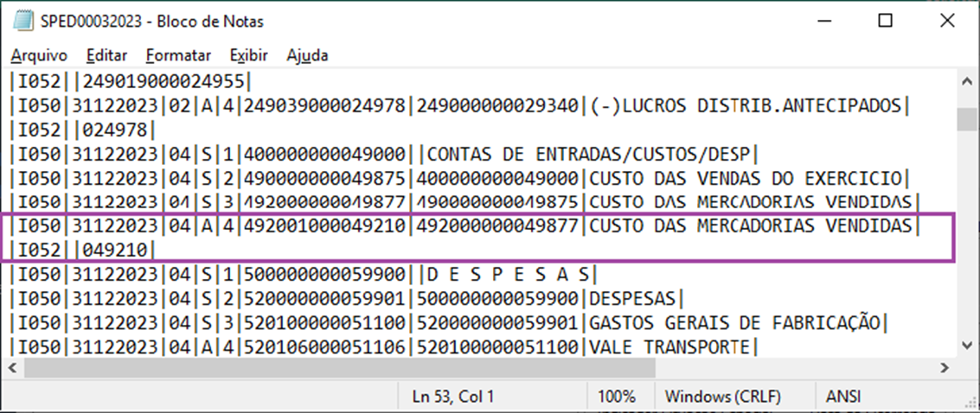Screen dimensions: 980x413
Task: Open the Formatar menu
Action: click(178, 55)
